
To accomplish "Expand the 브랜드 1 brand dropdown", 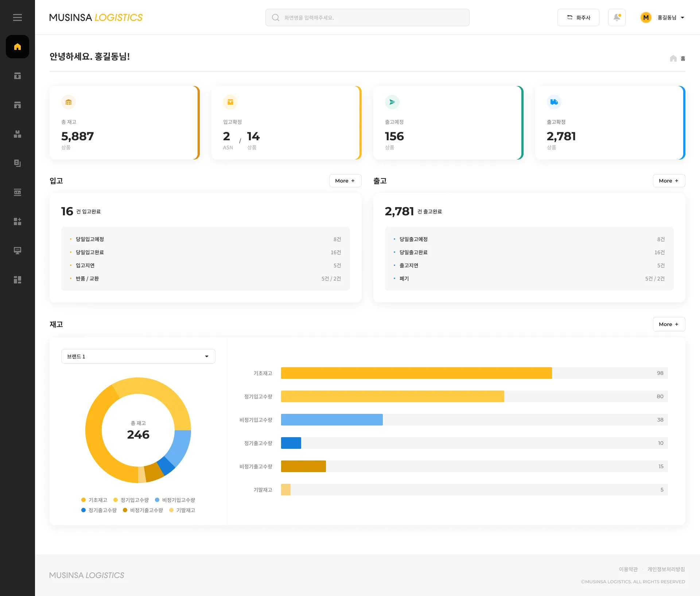I will (138, 356).
